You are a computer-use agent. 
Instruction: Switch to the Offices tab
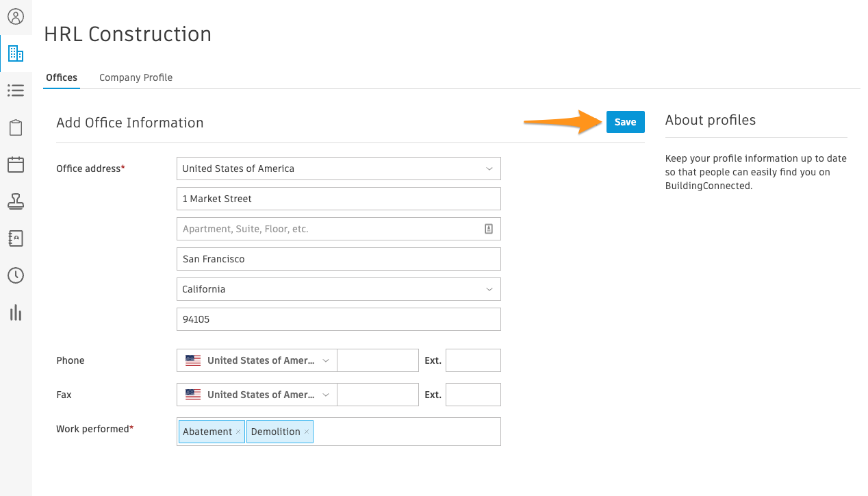click(62, 77)
